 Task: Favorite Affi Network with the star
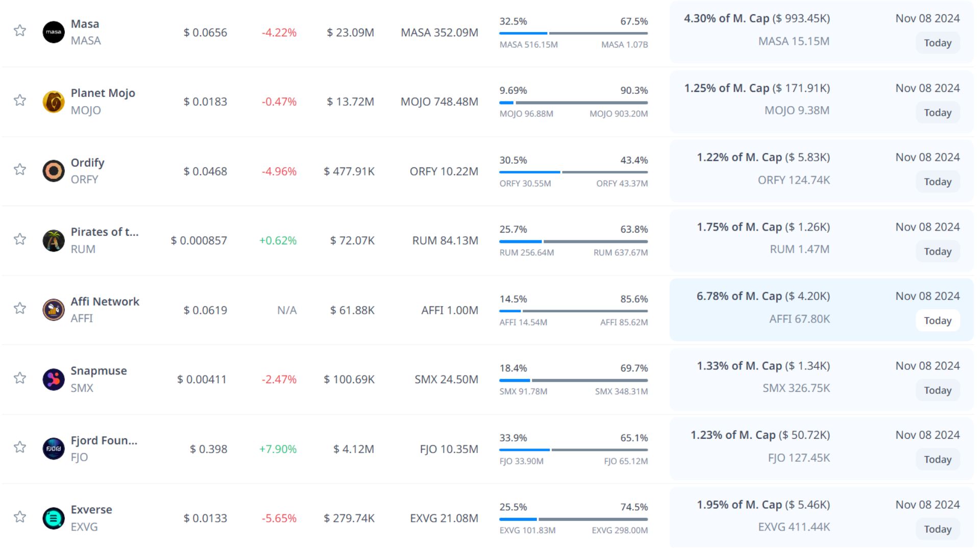(x=20, y=308)
